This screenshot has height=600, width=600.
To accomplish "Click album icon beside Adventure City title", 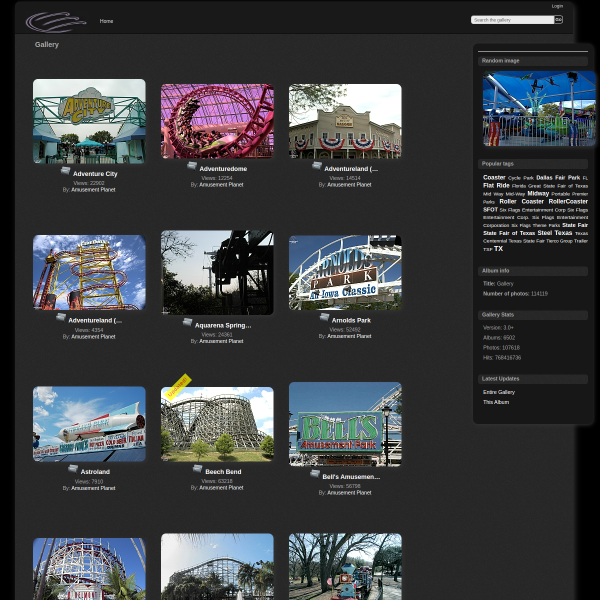I will (x=65, y=171).
